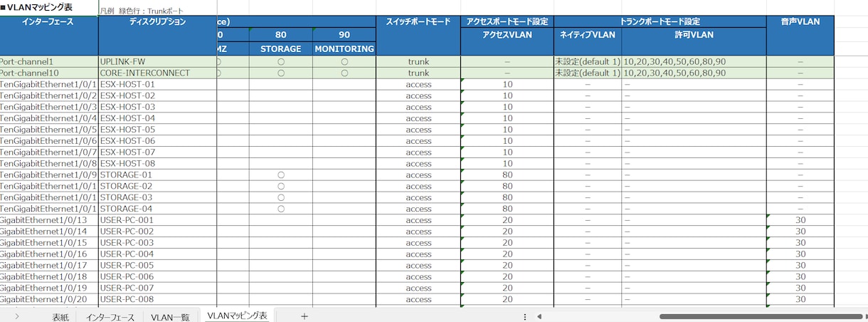Select the GigabitEthernet1/0/17 interface cell
Screen dimensions: 868x322
pyautogui.click(x=49, y=266)
